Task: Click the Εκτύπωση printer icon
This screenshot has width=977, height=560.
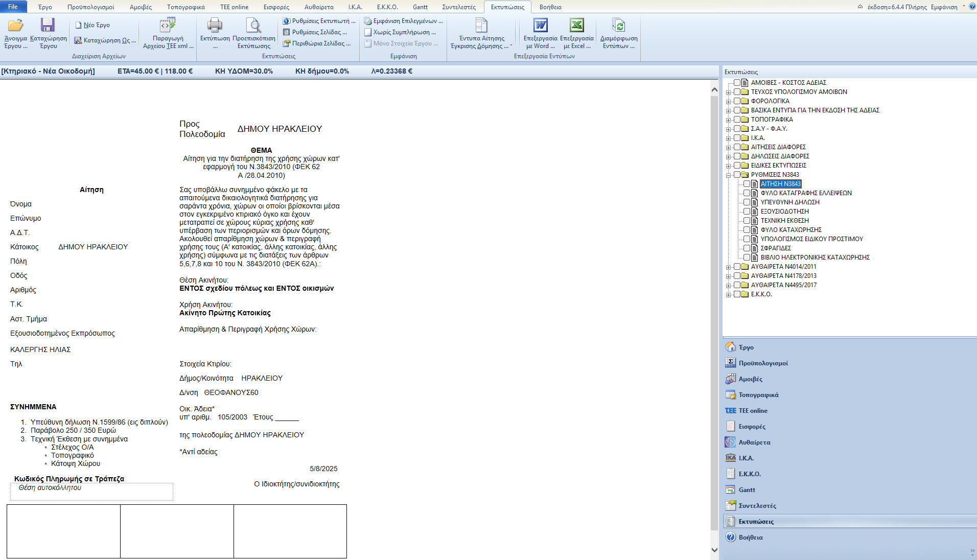Action: [x=215, y=26]
